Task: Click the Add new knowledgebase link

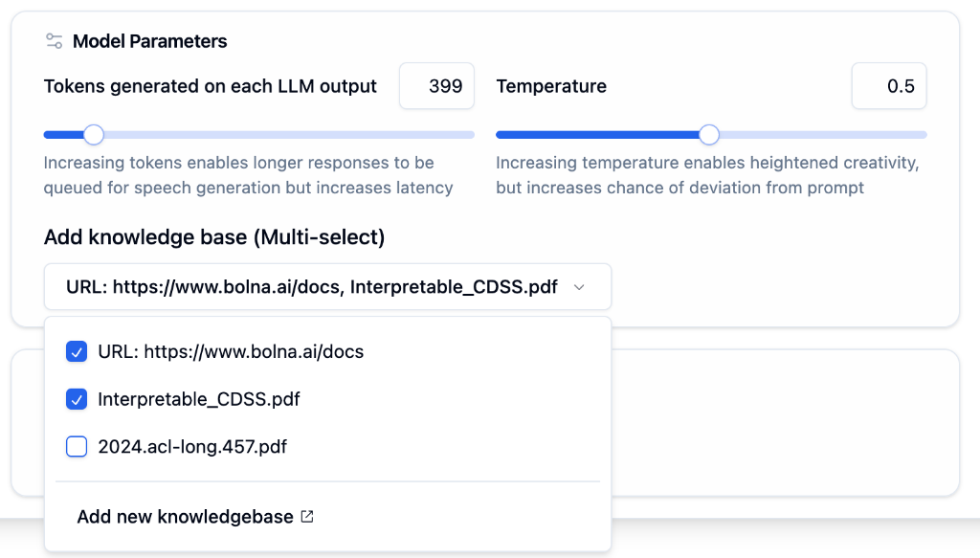Action: click(185, 516)
